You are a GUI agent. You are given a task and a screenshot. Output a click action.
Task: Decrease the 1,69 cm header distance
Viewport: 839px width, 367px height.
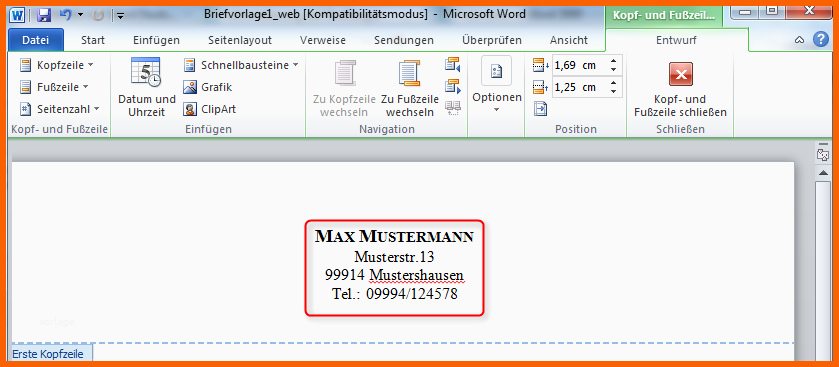click(614, 70)
